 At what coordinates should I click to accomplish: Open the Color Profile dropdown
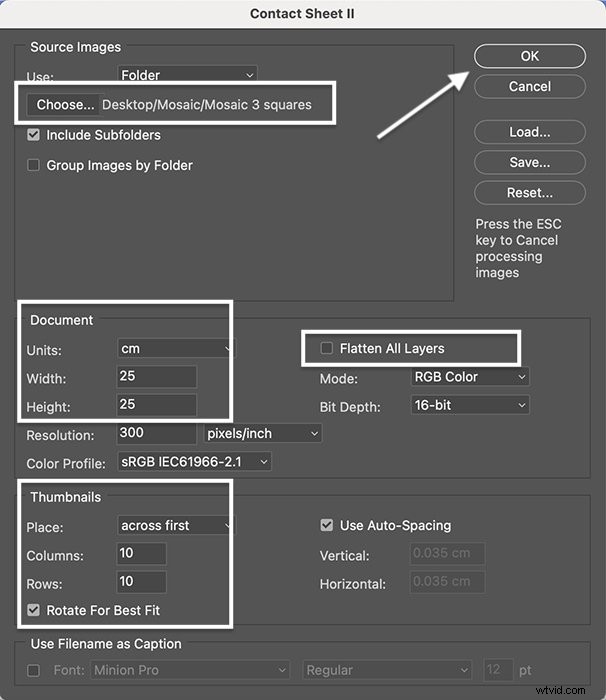194,462
